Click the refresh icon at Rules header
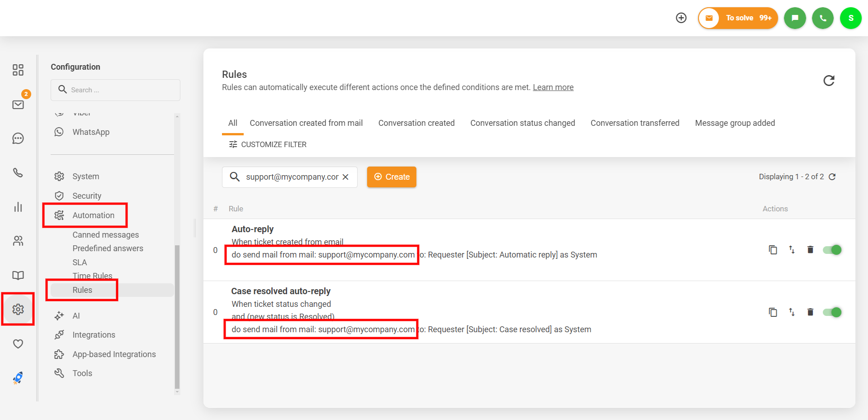This screenshot has width=868, height=420. (x=829, y=81)
